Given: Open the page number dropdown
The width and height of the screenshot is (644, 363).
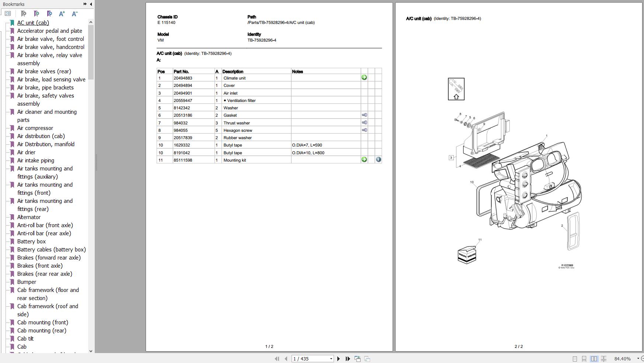Looking at the screenshot, I should pyautogui.click(x=331, y=359).
